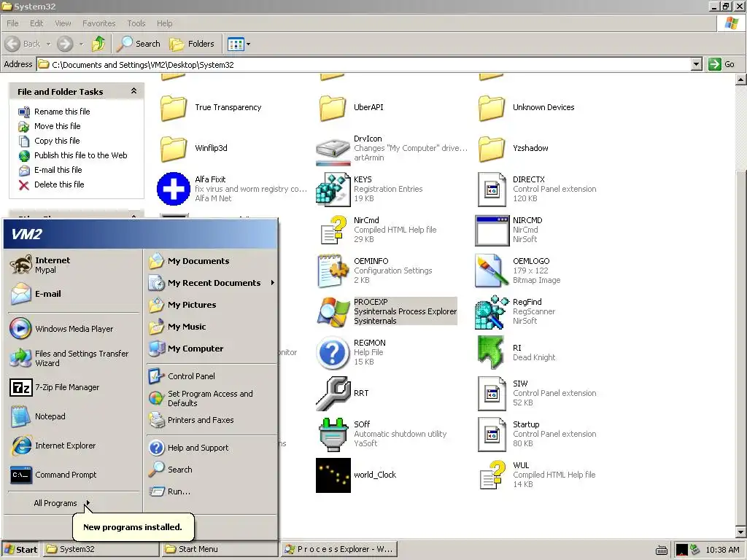Click the keyboard icon in system tray
The image size is (747, 560).
click(661, 550)
